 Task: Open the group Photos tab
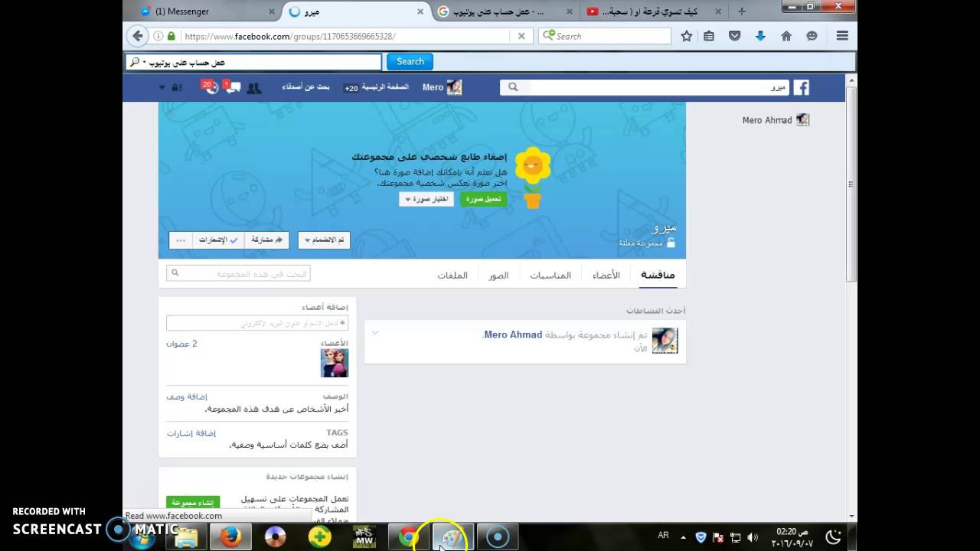(498, 275)
